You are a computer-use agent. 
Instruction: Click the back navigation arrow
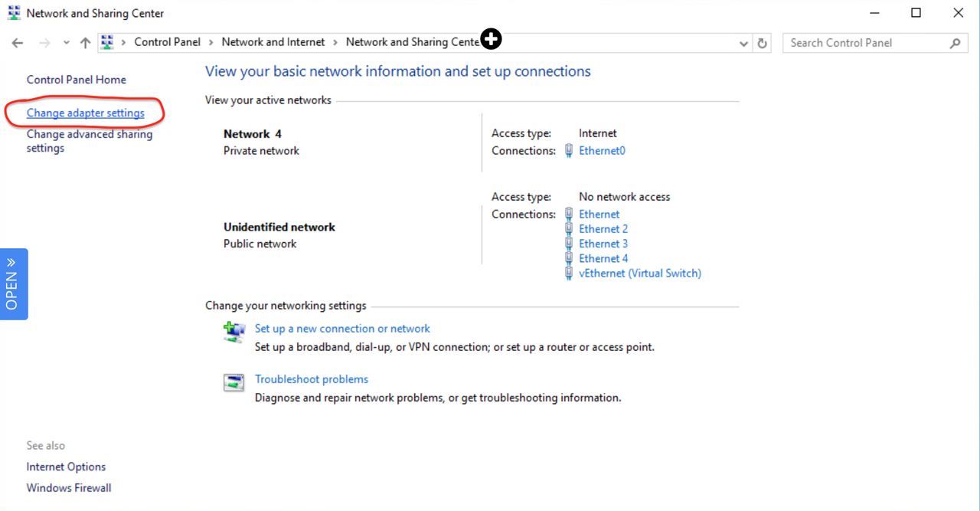click(x=17, y=42)
